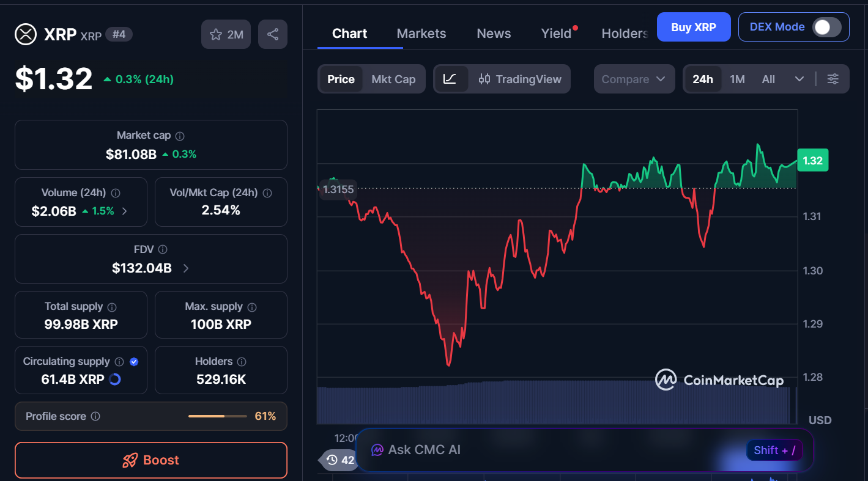868x481 pixels.
Task: Click the history clock icon
Action: click(332, 460)
